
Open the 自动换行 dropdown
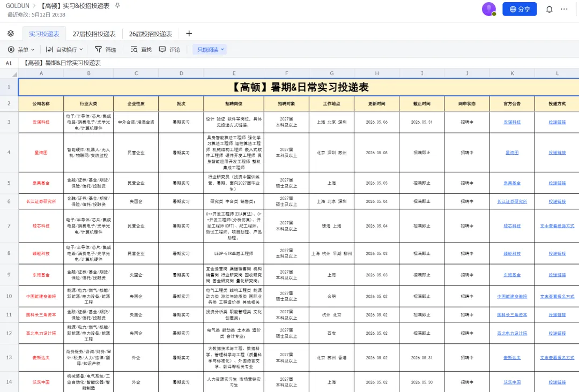pos(64,49)
